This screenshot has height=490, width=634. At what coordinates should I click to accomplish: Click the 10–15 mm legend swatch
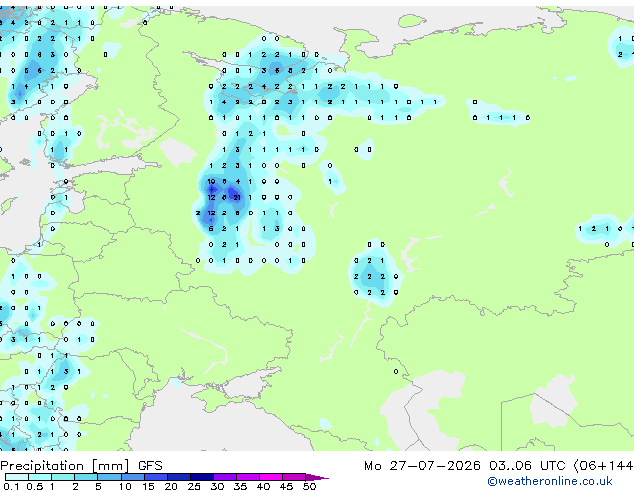click(132, 477)
